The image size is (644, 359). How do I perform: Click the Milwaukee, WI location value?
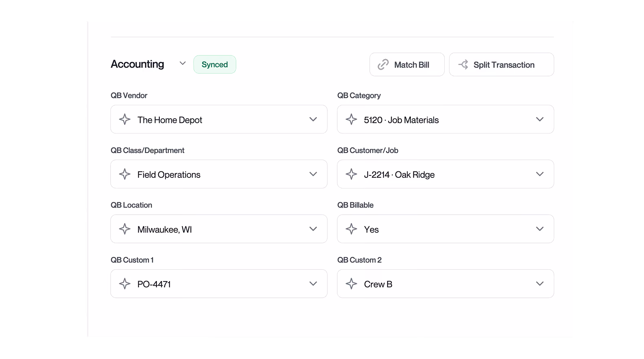(x=164, y=230)
